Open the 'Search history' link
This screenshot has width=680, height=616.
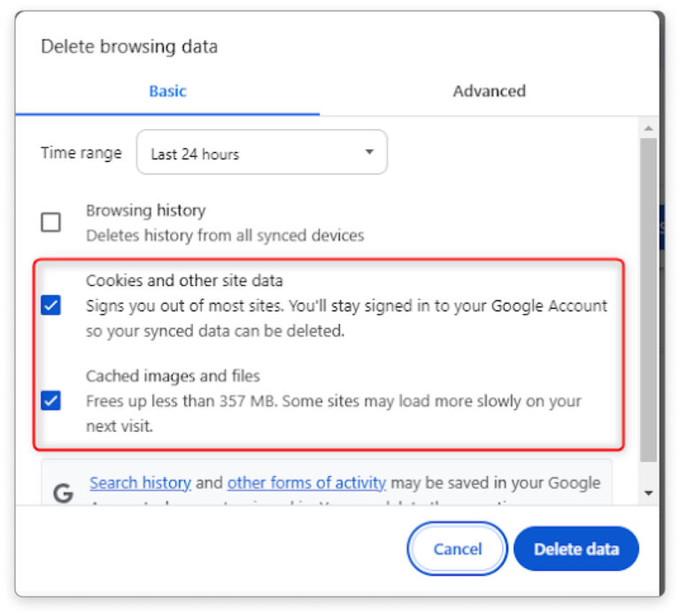140,483
